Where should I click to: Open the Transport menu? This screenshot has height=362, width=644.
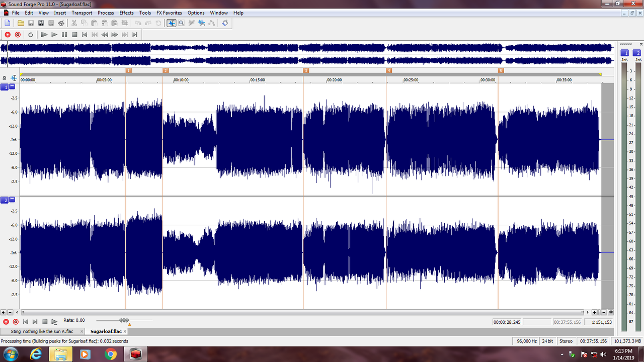pos(82,13)
